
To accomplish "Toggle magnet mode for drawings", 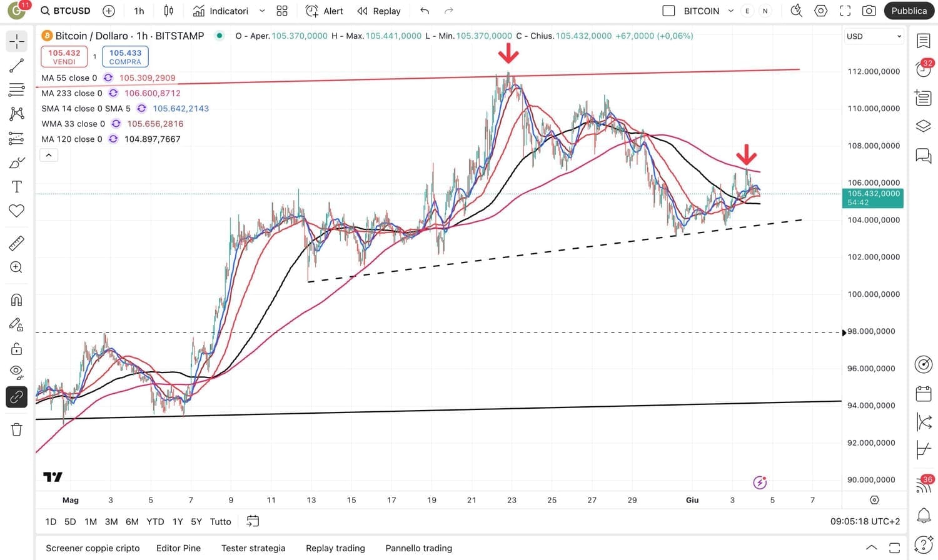I will pyautogui.click(x=17, y=300).
